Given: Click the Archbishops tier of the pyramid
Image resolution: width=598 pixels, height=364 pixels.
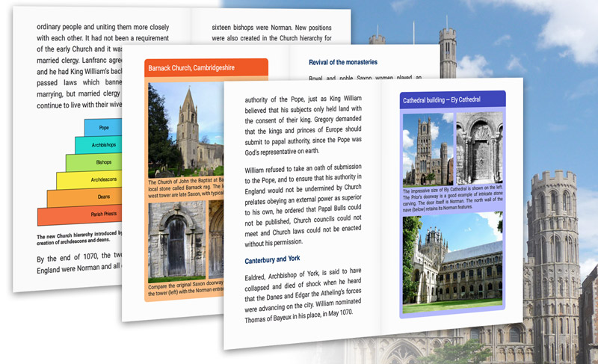Looking at the screenshot, I should point(99,145).
